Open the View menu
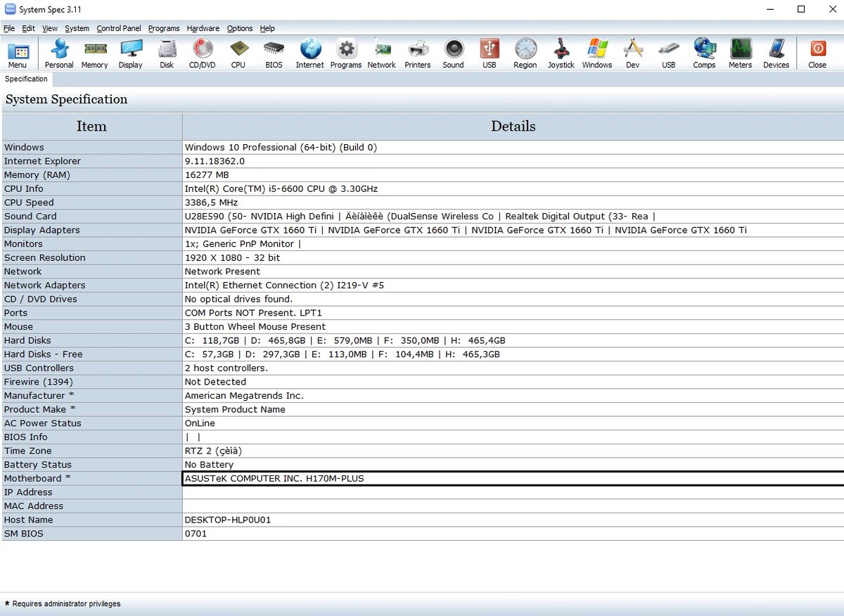 [x=50, y=28]
